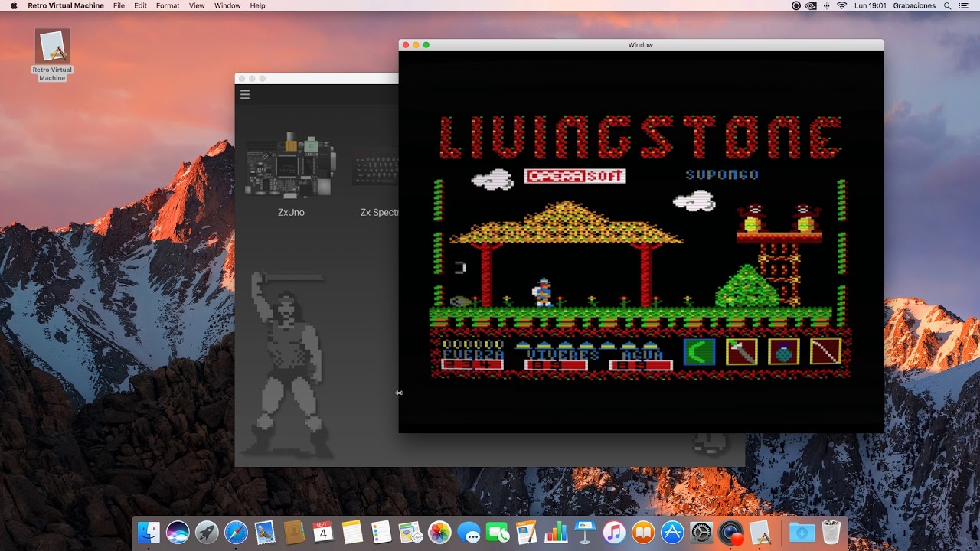
Task: Click the green crescent weapon icon in game
Action: (699, 352)
